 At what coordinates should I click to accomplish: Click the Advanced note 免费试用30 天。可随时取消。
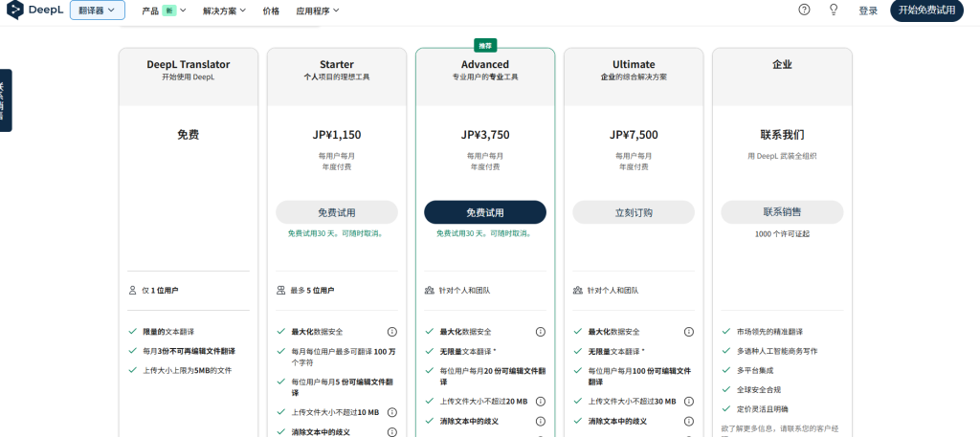(483, 233)
